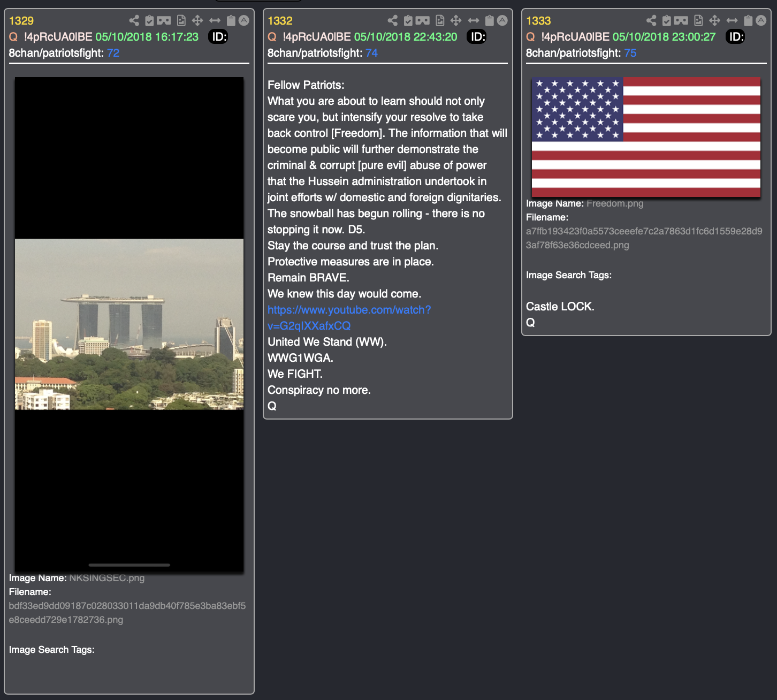Image resolution: width=777 pixels, height=700 pixels.
Task: Open the YouTube link in post 1332
Action: pos(349,318)
